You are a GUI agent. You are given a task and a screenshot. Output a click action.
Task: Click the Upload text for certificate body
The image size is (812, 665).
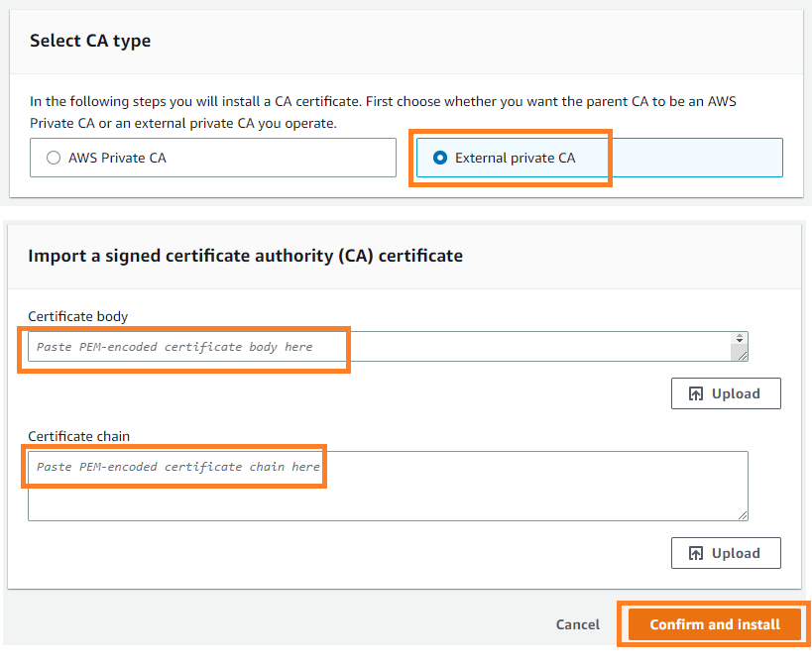tap(736, 393)
